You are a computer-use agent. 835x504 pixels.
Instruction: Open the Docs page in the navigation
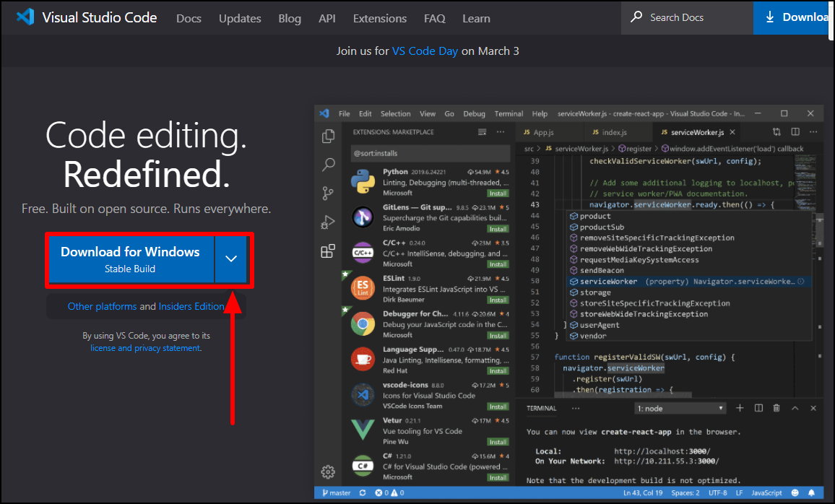189,18
